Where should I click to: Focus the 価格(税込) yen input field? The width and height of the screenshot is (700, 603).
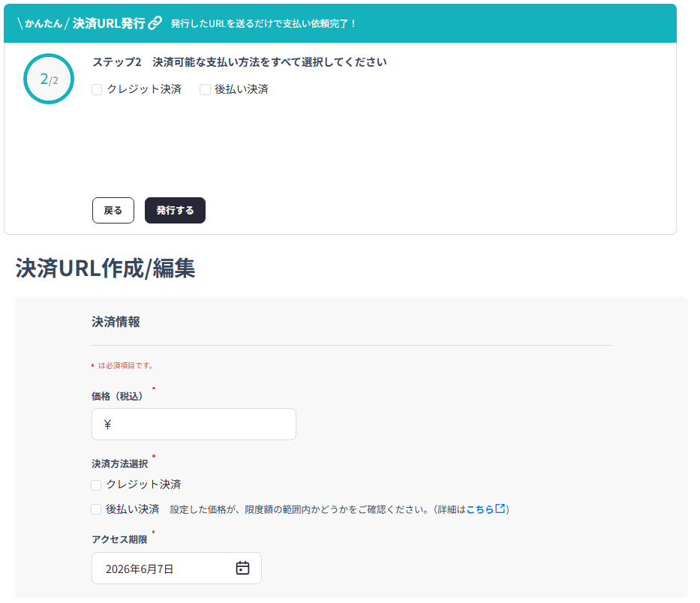tap(194, 424)
